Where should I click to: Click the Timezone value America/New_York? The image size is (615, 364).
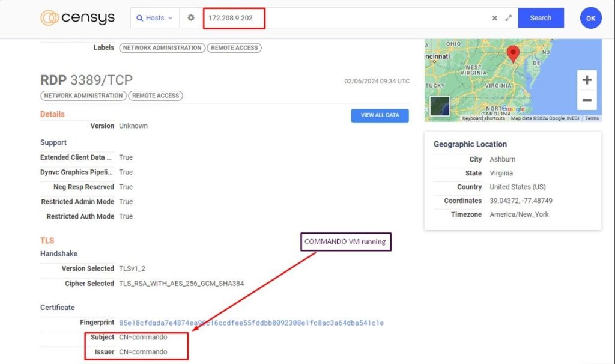pos(519,214)
